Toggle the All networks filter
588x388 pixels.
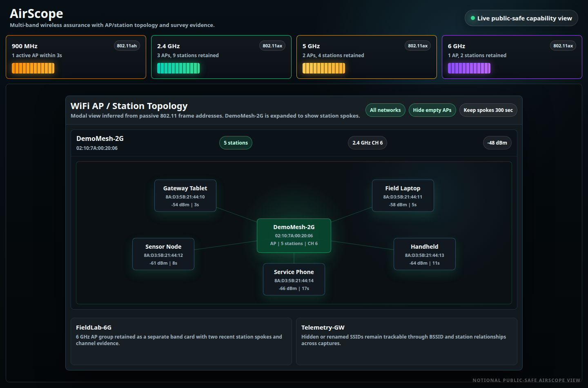(385, 110)
